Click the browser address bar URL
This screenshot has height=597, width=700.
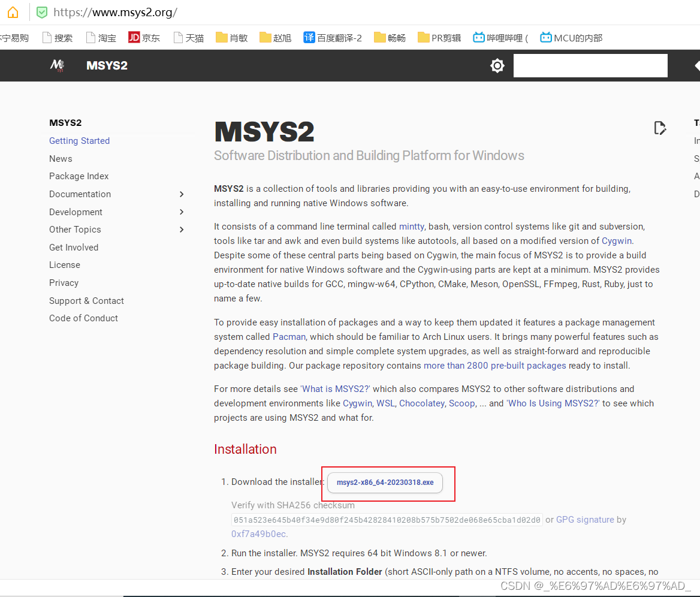pyautogui.click(x=115, y=12)
